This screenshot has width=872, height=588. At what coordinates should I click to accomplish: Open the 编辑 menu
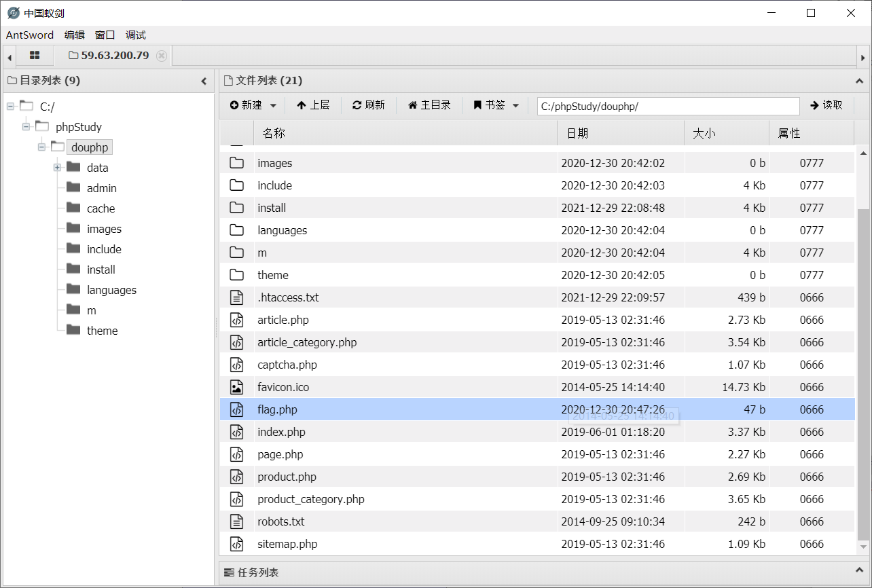coord(75,35)
